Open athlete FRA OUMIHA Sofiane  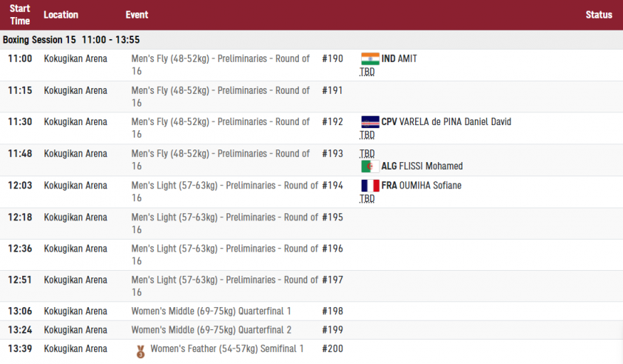421,186
